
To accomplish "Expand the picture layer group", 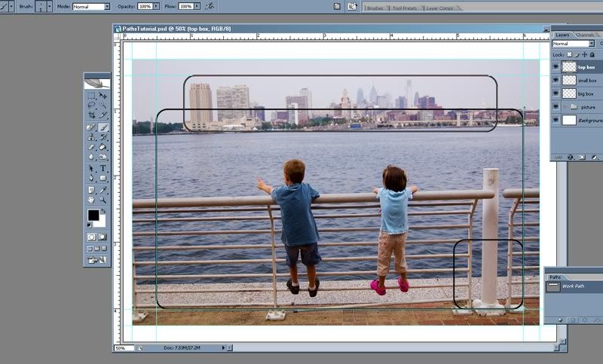I will pos(565,106).
